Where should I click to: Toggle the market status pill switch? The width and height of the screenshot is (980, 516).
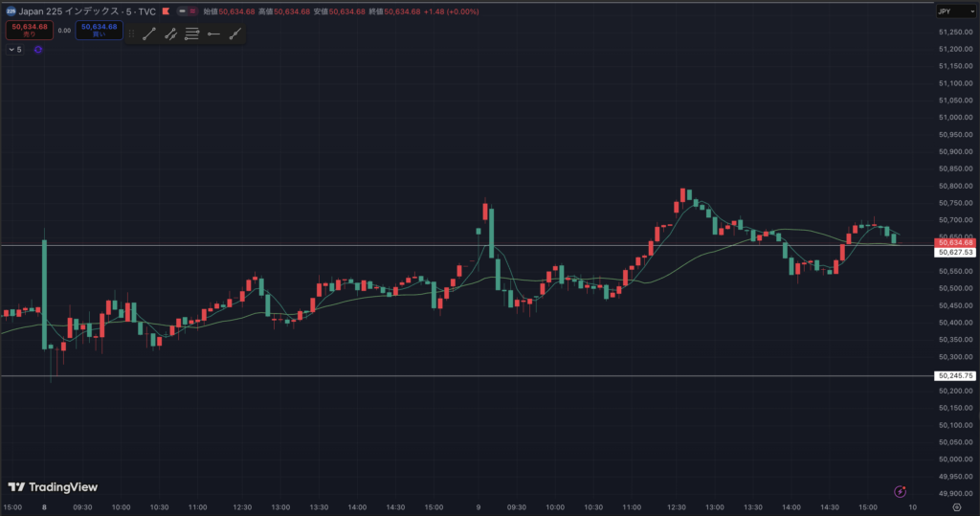point(189,11)
